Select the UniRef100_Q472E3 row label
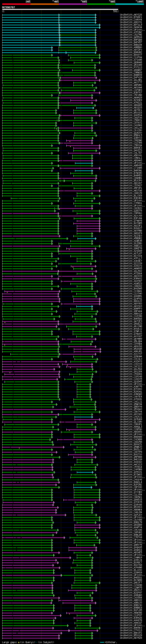The width and height of the screenshot is (146, 644). (x=131, y=321)
